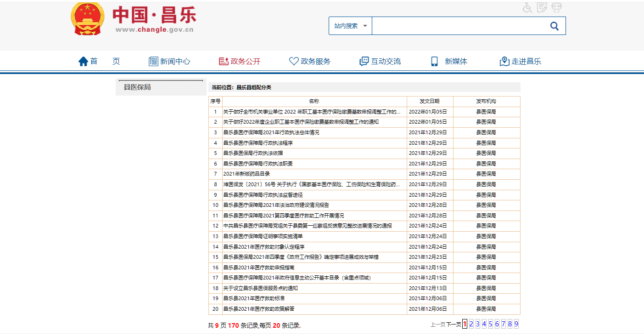Open the 政务公开 menu item
The height and width of the screenshot is (336, 644).
(x=240, y=62)
